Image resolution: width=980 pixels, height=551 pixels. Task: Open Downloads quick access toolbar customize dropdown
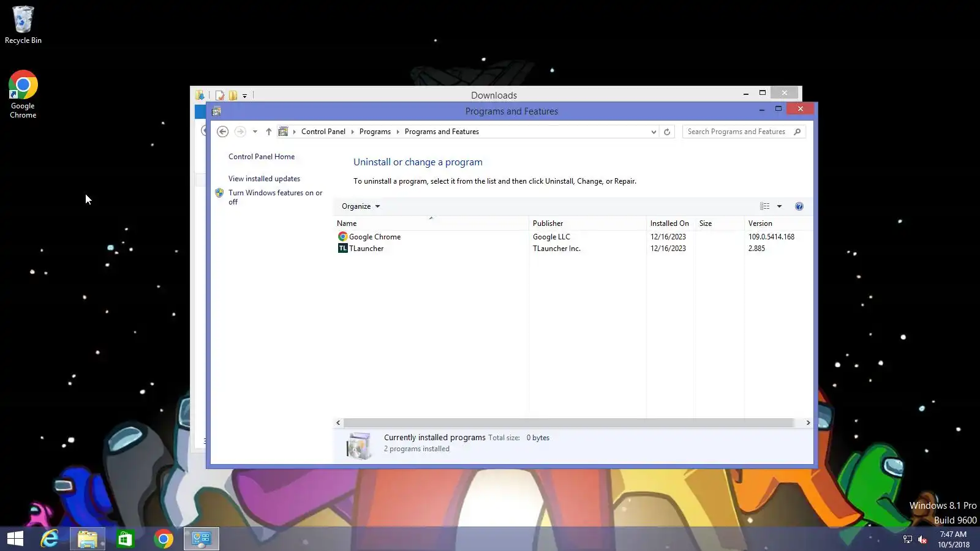pos(244,96)
